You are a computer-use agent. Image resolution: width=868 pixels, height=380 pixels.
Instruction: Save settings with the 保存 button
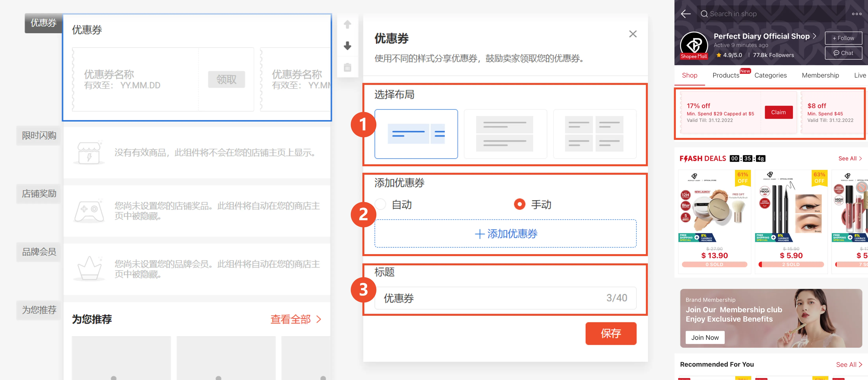pyautogui.click(x=611, y=334)
